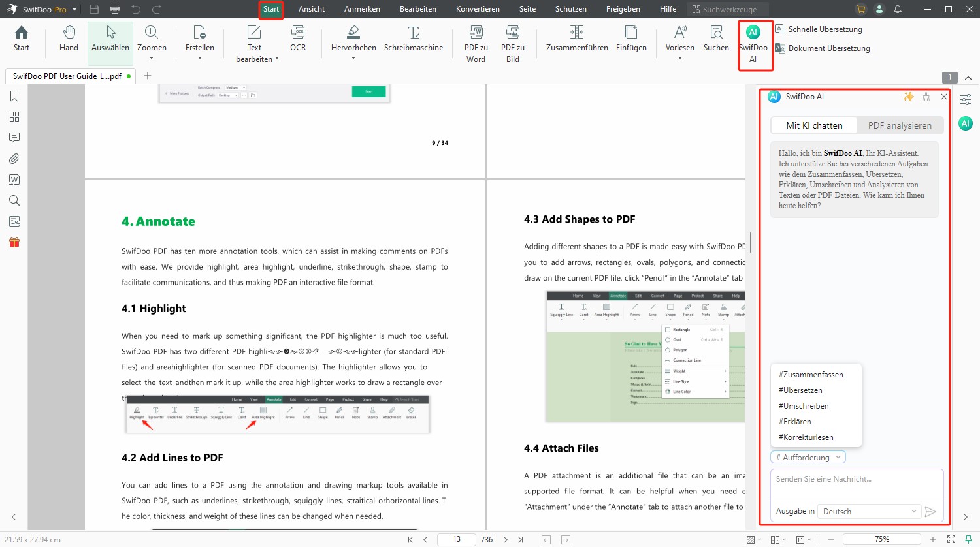Open the Konvertieren menu tab
This screenshot has height=547, width=980.
coord(478,9)
